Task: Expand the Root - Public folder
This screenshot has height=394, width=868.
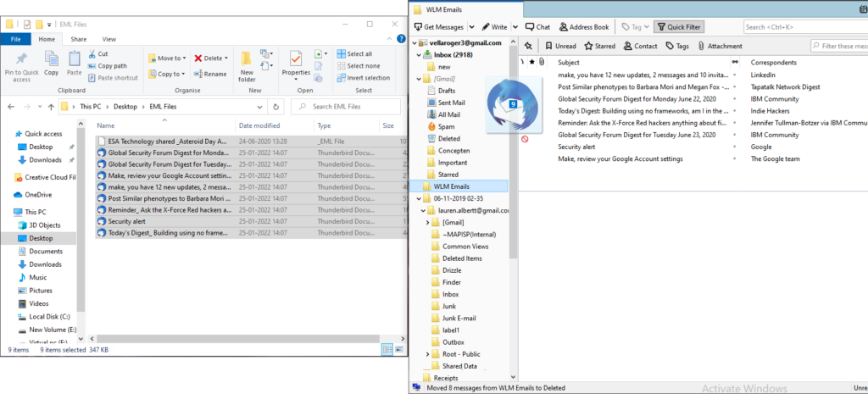Action: click(427, 354)
